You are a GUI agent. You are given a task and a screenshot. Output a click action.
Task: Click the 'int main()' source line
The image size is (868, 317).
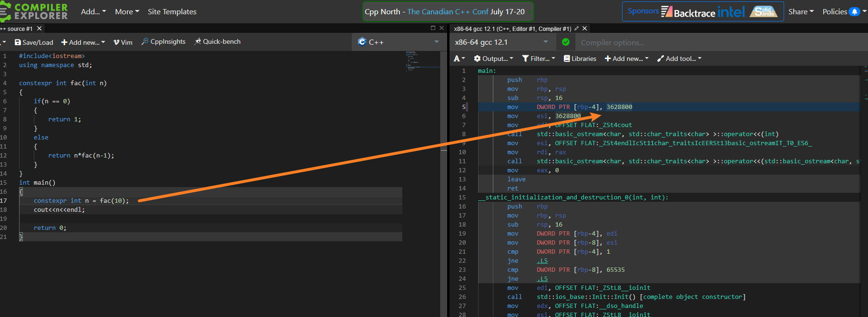pyautogui.click(x=37, y=183)
